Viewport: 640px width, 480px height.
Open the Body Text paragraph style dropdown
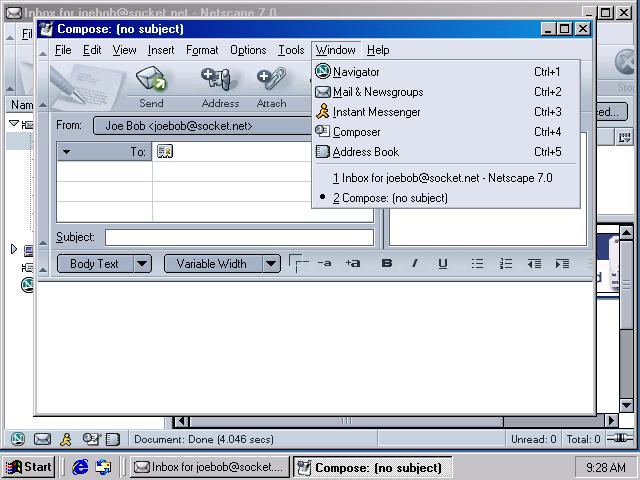142,264
